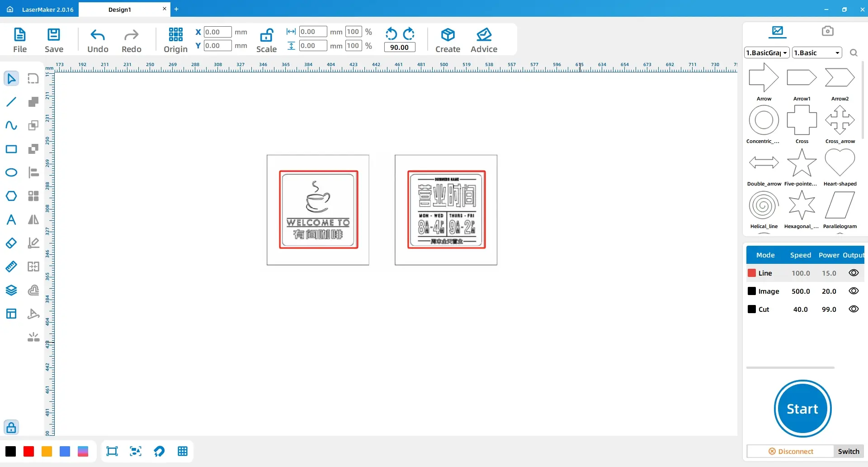This screenshot has height=467, width=868.
Task: Click the Switch button
Action: coord(849,451)
